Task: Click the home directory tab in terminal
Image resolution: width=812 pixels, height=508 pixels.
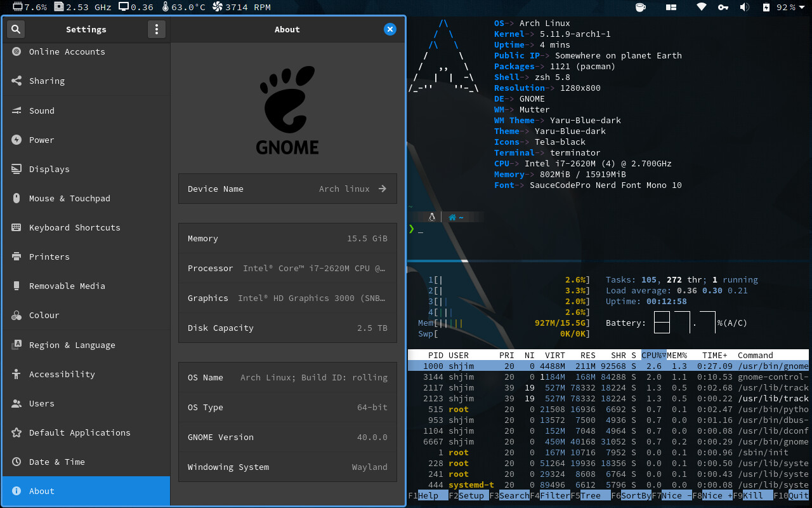Action: (x=455, y=217)
